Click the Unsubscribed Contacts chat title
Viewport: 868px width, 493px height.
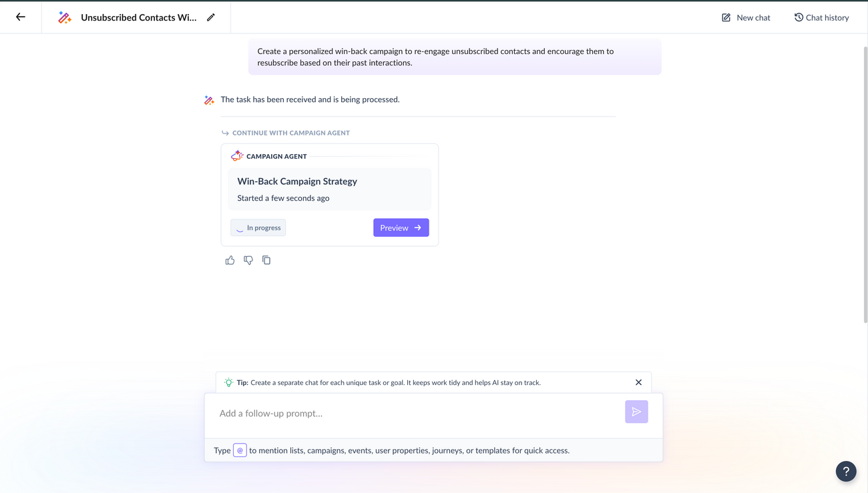point(138,17)
